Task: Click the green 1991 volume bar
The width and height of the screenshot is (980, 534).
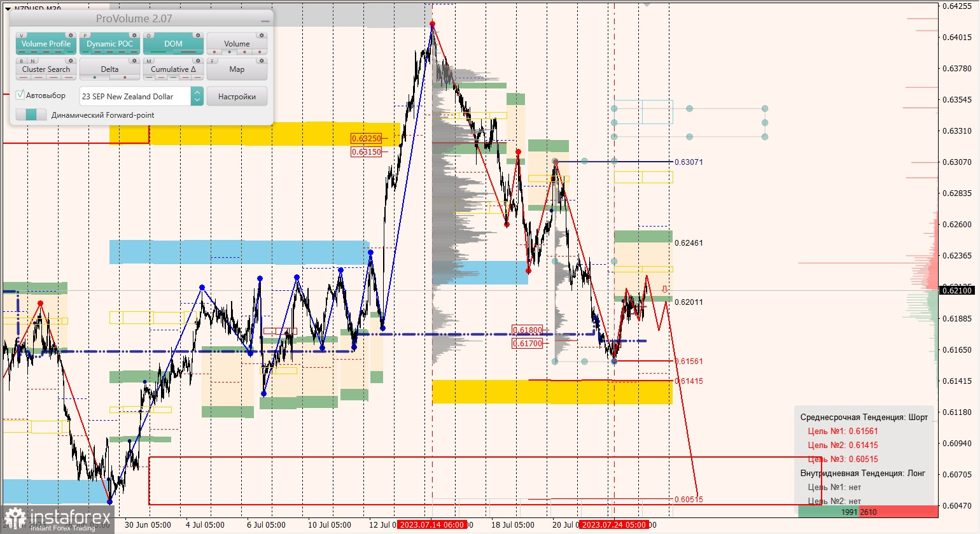Action: (829, 512)
